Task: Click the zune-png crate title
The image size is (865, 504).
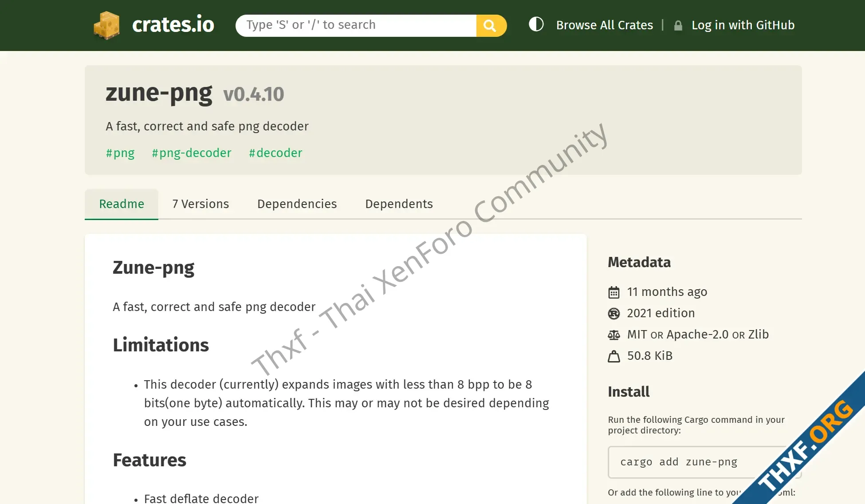Action: pos(159,93)
